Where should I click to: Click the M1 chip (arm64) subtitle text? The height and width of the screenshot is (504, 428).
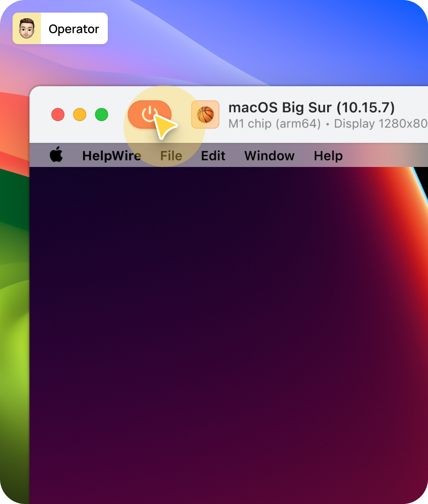[x=274, y=124]
